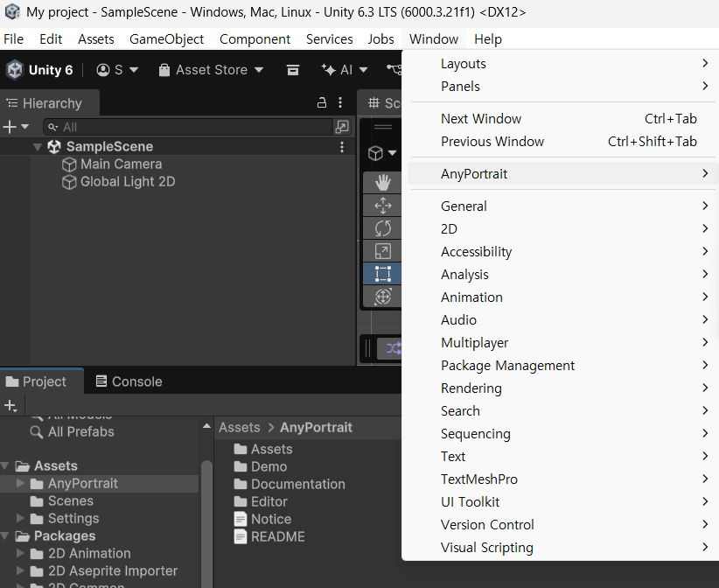The width and height of the screenshot is (719, 588).
Task: Open the Help menu
Action: 488,39
